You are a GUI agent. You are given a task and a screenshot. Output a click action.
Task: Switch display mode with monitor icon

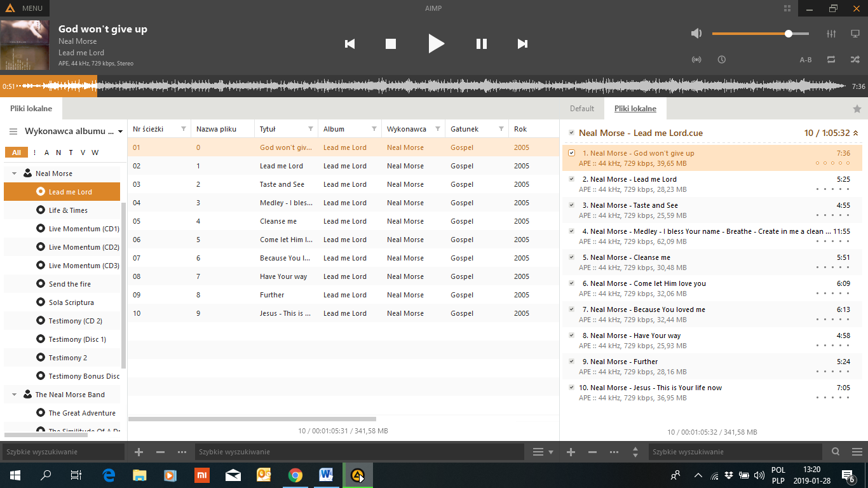[855, 34]
